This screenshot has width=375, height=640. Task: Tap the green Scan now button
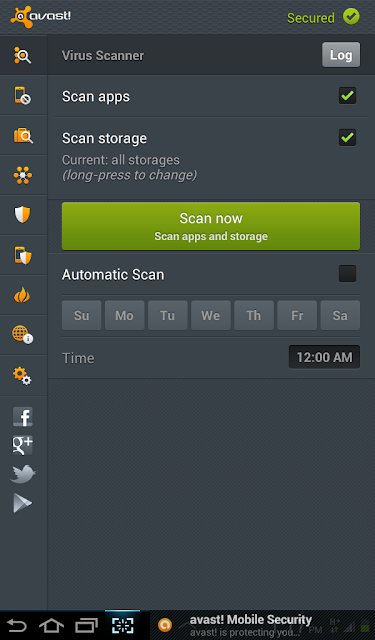211,226
